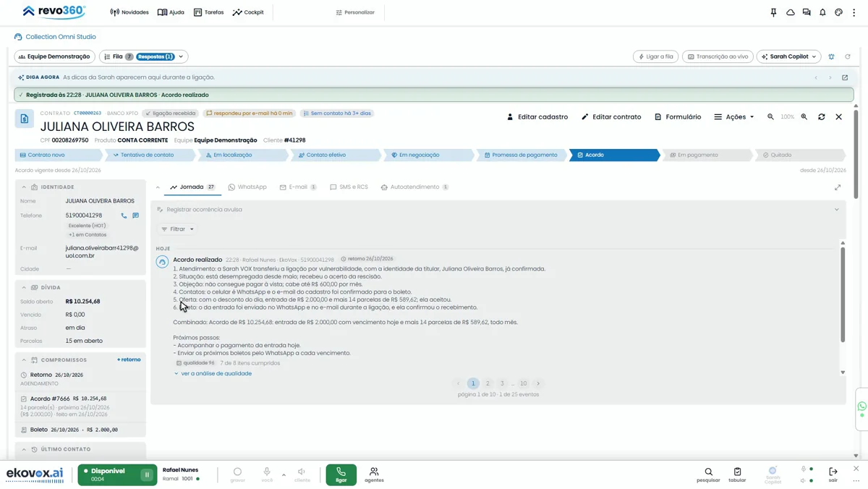Click Editar cadastro

[x=537, y=116]
